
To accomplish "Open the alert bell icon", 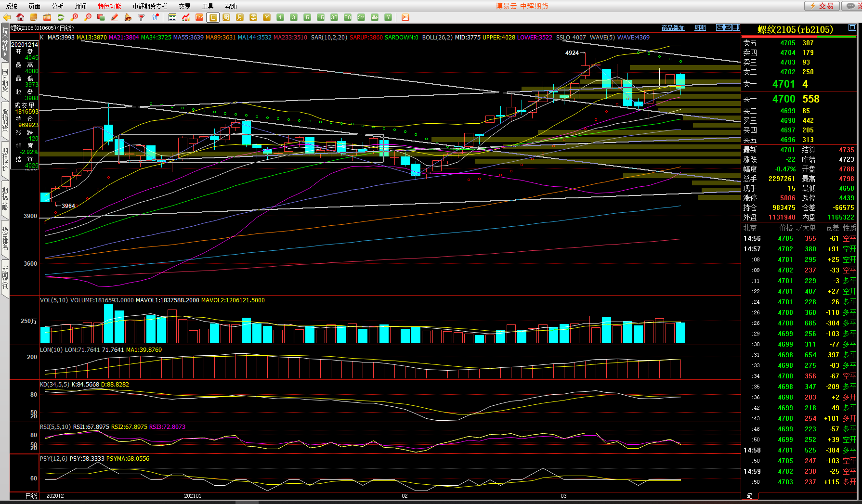I will click(x=128, y=17).
